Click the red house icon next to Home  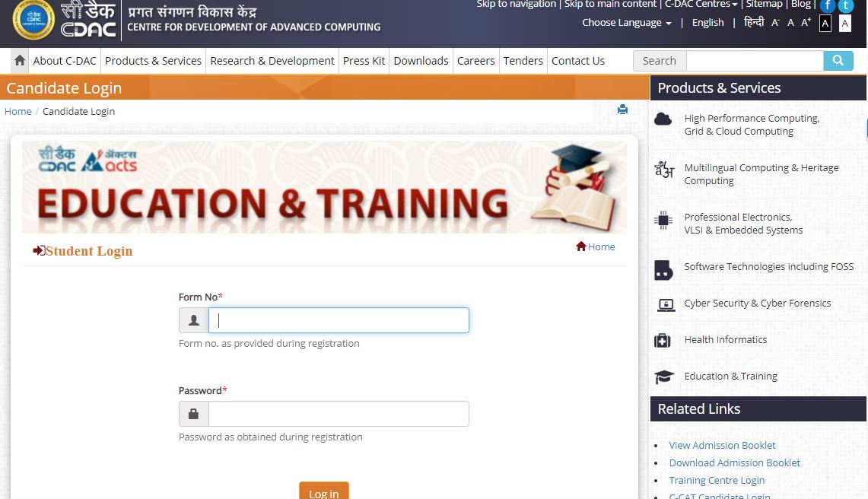point(580,246)
